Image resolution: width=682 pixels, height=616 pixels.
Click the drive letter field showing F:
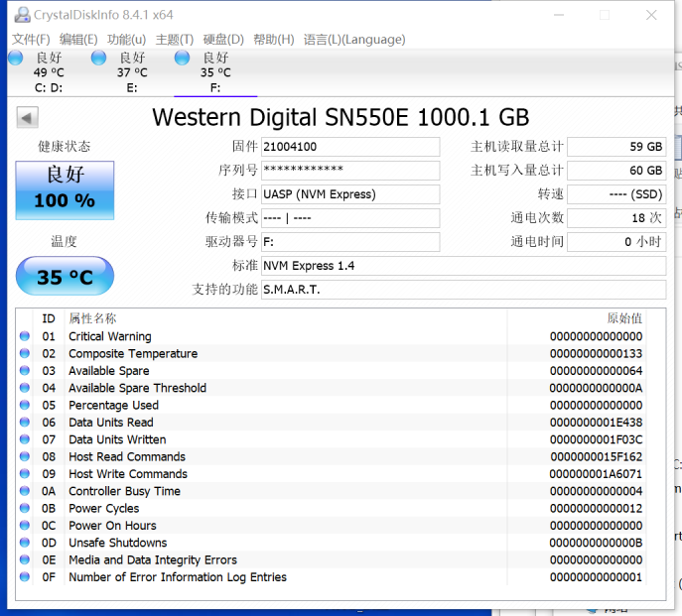[350, 242]
